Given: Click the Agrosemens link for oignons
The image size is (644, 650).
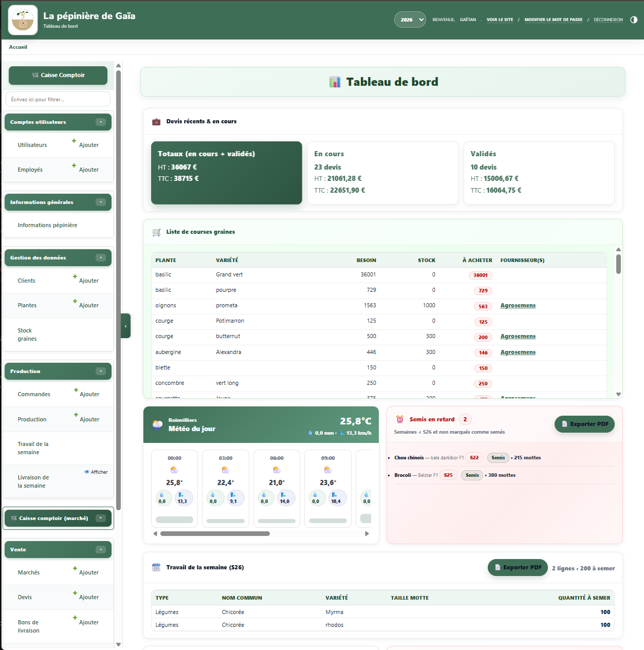Looking at the screenshot, I should (x=518, y=305).
